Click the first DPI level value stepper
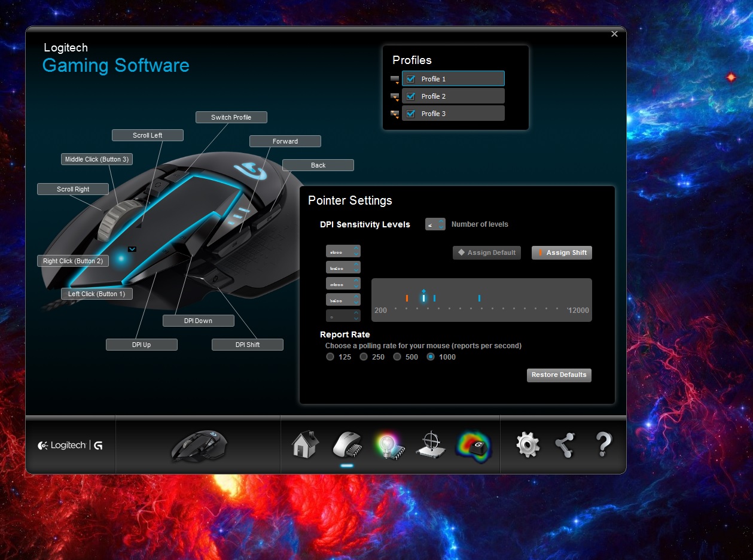This screenshot has height=560, width=753. [x=343, y=251]
